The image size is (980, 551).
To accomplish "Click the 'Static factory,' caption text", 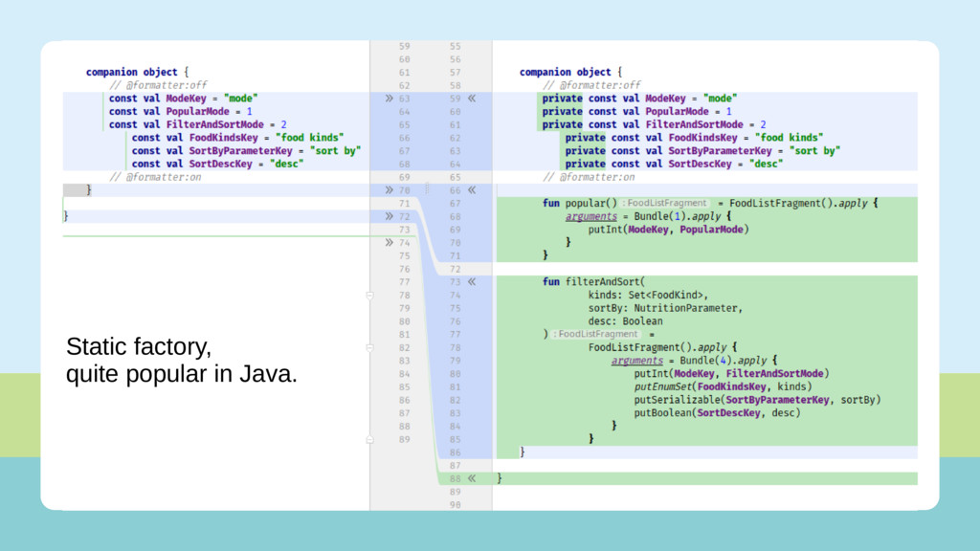I will tap(139, 346).
